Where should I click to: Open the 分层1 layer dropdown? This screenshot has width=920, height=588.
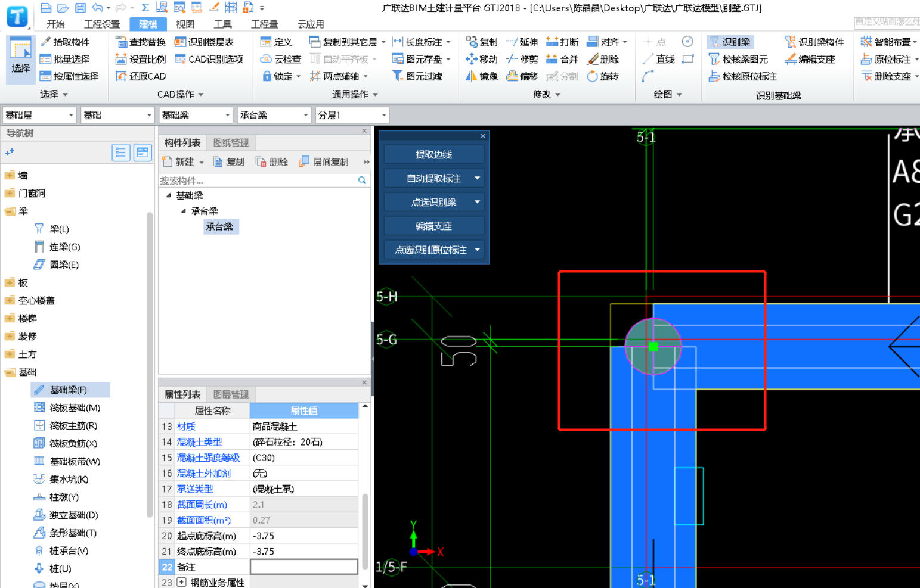tap(352, 115)
